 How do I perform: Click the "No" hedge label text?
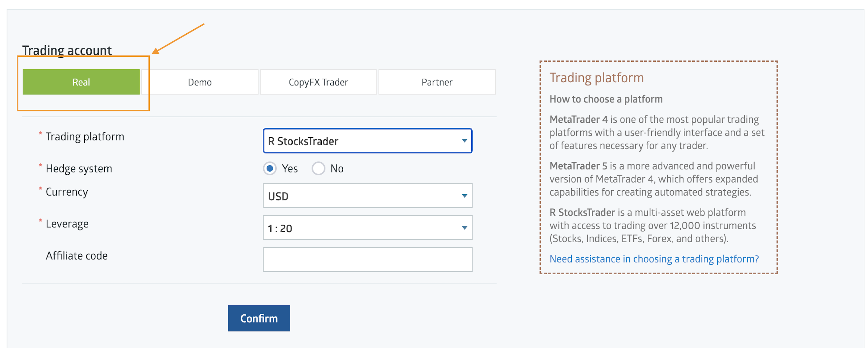click(337, 168)
